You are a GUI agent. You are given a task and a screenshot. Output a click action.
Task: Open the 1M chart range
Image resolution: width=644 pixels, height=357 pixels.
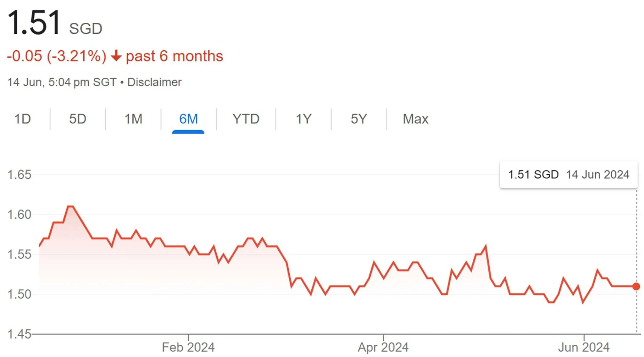point(133,119)
